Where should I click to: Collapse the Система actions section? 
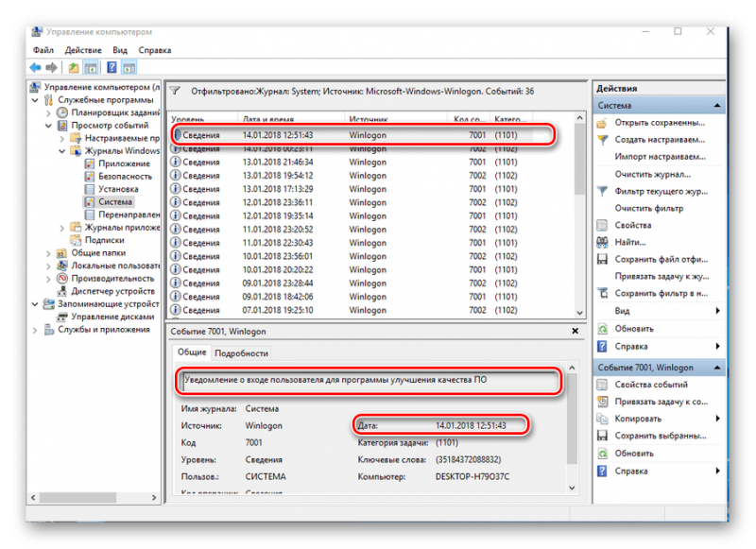pyautogui.click(x=717, y=106)
